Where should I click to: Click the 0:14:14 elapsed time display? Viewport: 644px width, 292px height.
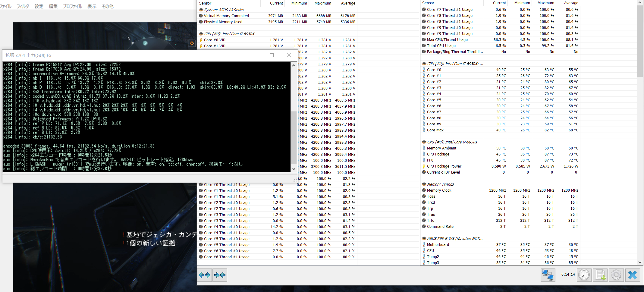[568, 275]
